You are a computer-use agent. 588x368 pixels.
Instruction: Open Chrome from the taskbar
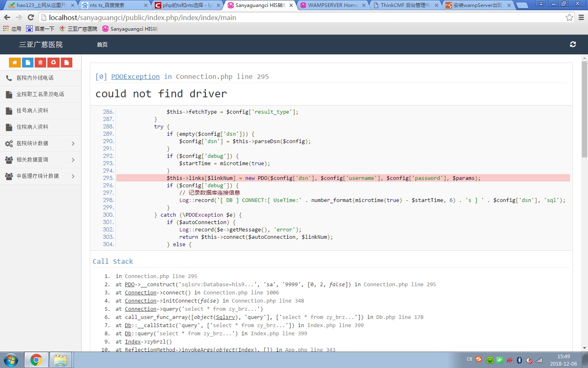tap(36, 360)
